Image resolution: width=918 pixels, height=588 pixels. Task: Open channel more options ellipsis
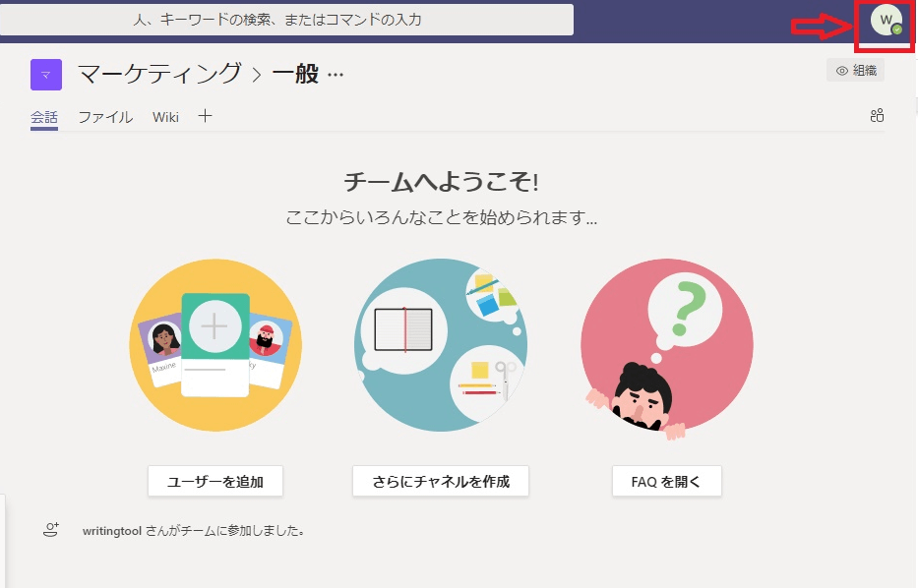[336, 74]
